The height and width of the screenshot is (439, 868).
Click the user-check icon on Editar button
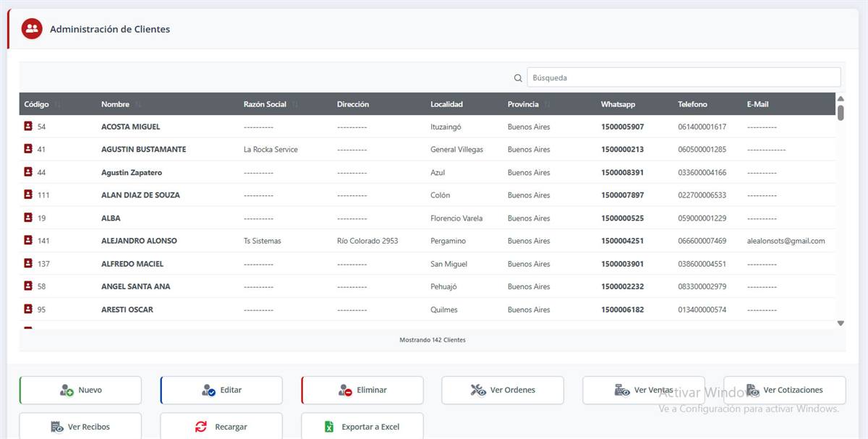[x=208, y=391]
